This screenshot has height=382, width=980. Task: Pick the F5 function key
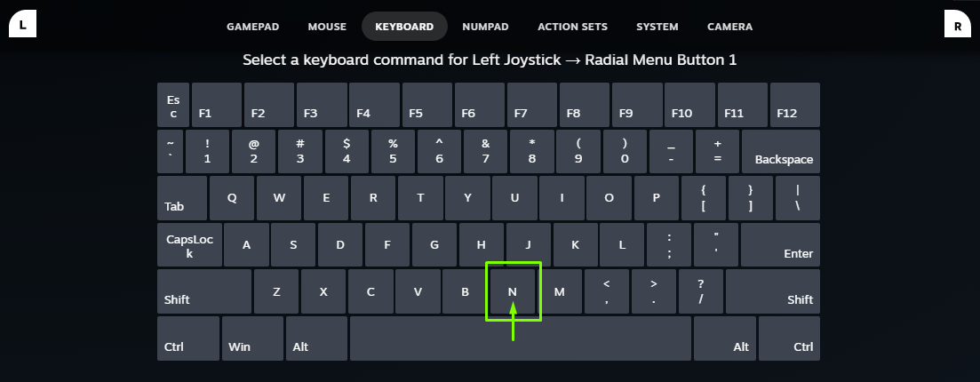click(x=427, y=106)
